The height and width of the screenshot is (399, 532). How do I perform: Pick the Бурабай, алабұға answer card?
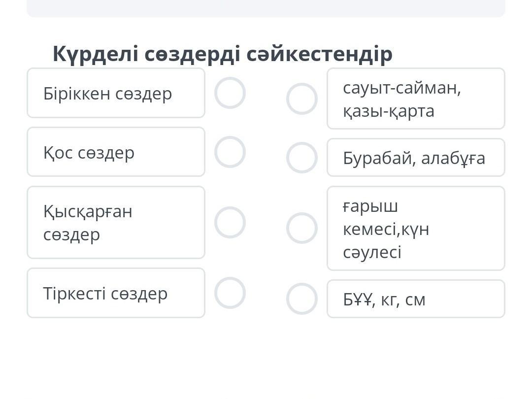click(416, 158)
